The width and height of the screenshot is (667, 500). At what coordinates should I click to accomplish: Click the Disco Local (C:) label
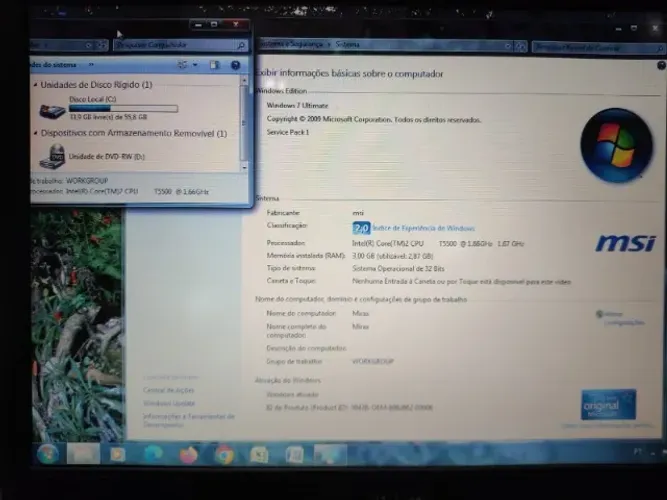[92, 99]
